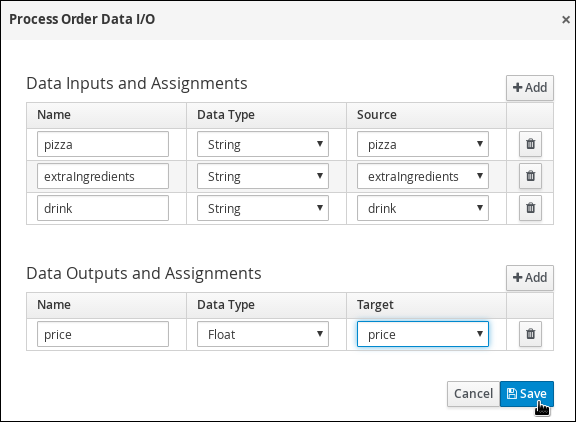This screenshot has width=576, height=422.
Task: Open Source dropdown for drink input
Action: point(423,208)
